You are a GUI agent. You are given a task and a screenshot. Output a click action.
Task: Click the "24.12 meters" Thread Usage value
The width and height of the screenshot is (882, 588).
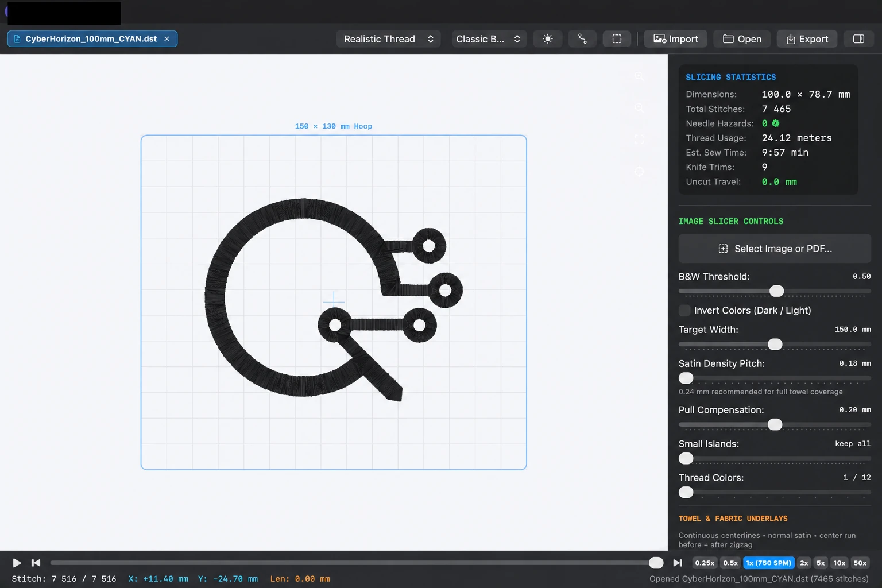(x=797, y=138)
